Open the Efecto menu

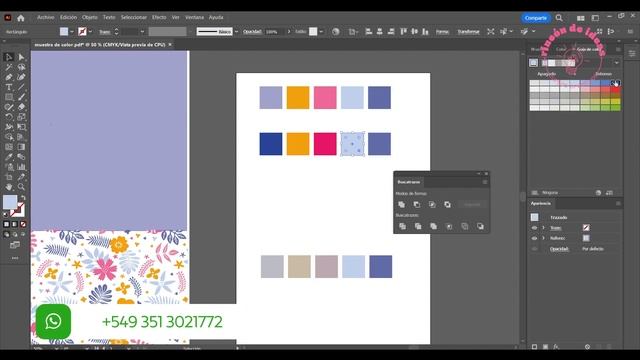pos(159,18)
